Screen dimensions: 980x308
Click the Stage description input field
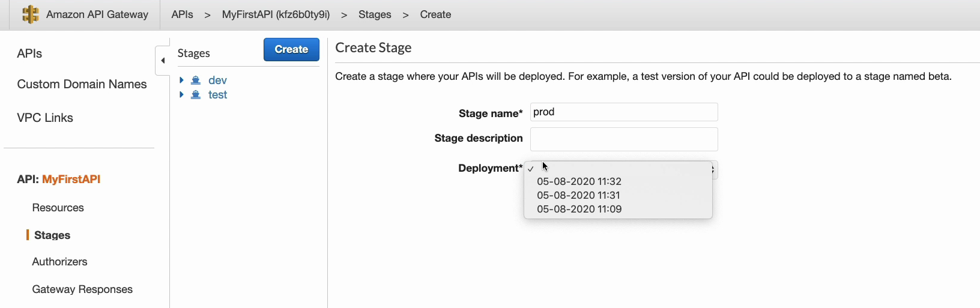click(624, 139)
